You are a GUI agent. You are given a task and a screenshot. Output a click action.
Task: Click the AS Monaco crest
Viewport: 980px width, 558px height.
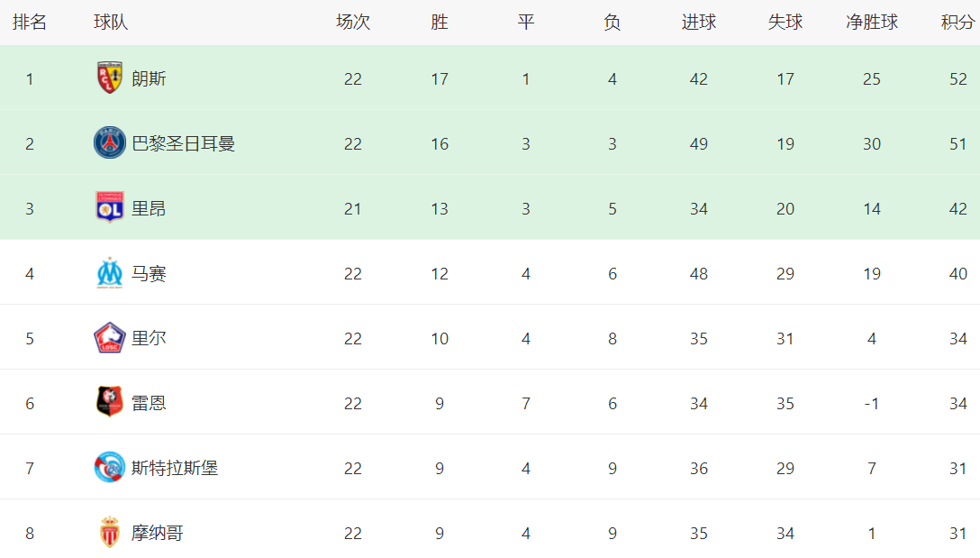[x=110, y=533]
